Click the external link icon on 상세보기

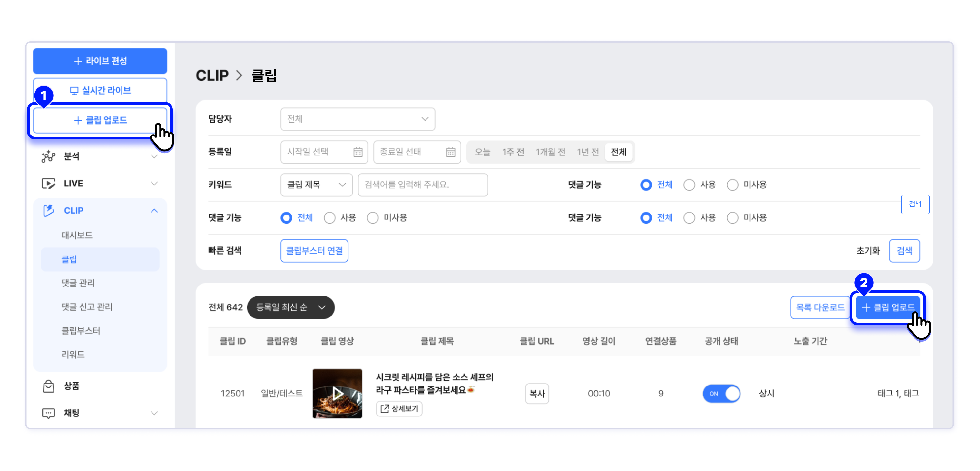pos(385,408)
